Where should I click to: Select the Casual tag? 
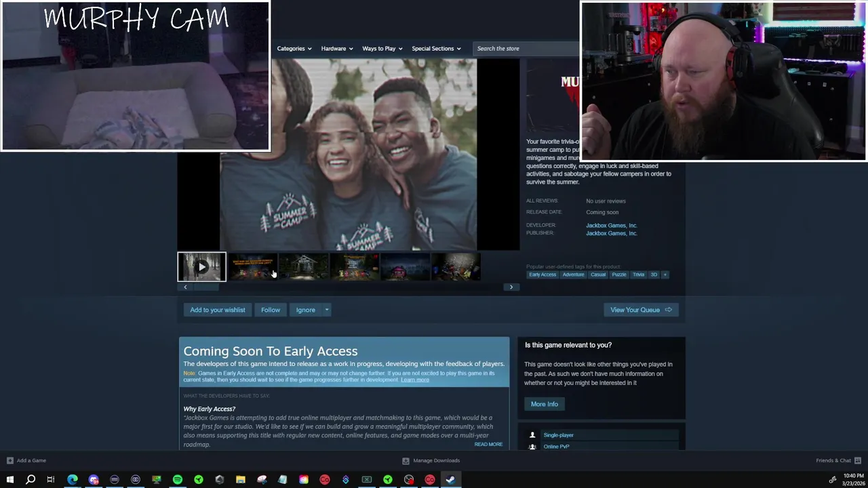point(598,274)
